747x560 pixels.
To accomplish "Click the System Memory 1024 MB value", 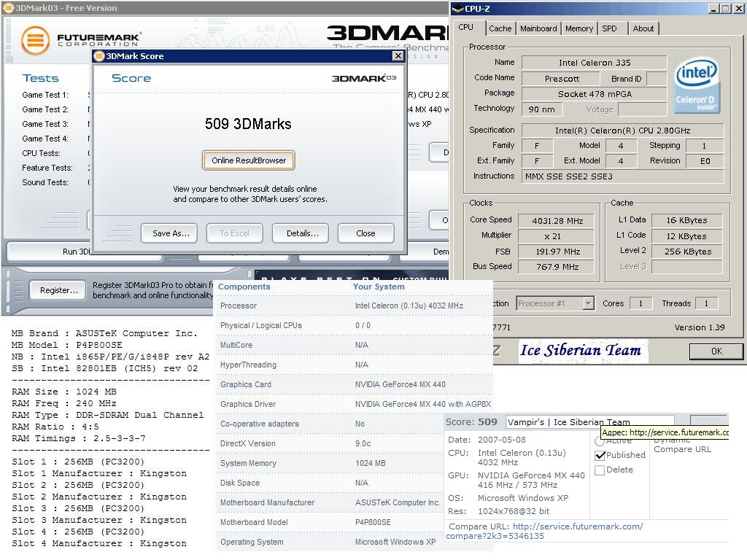I will click(370, 463).
